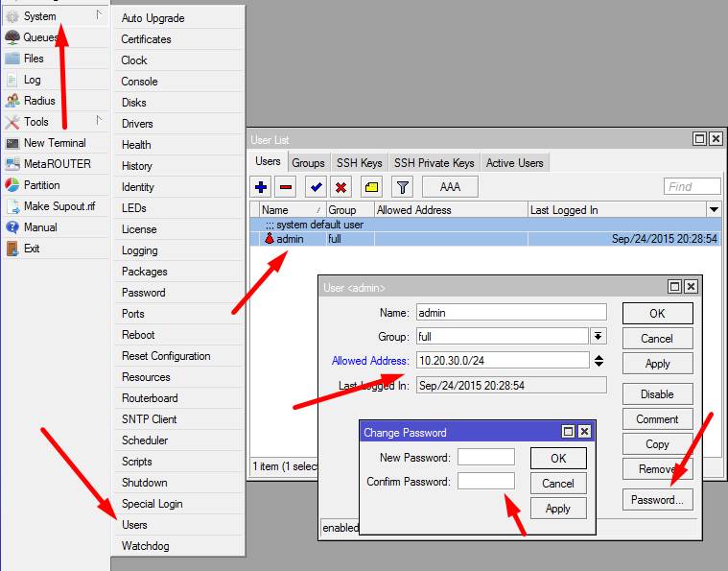Click the Partition icon in the sidebar
The height and width of the screenshot is (571, 728).
pyautogui.click(x=12, y=185)
